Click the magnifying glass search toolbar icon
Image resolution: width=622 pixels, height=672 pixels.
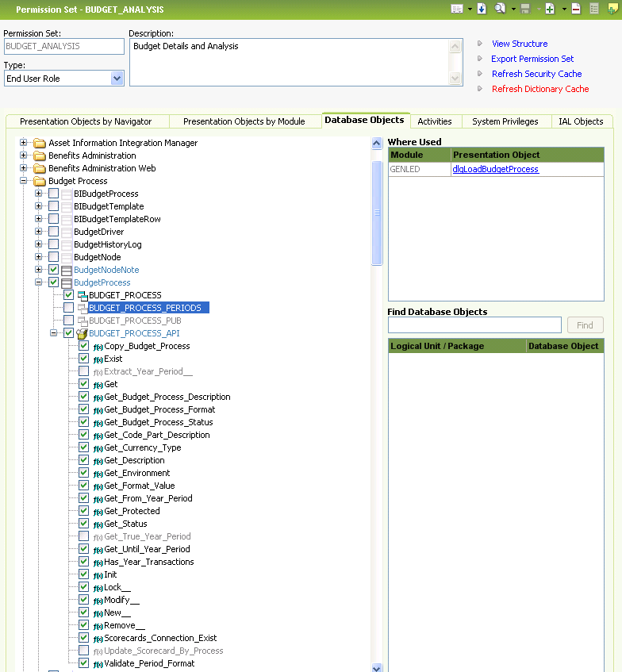click(501, 9)
